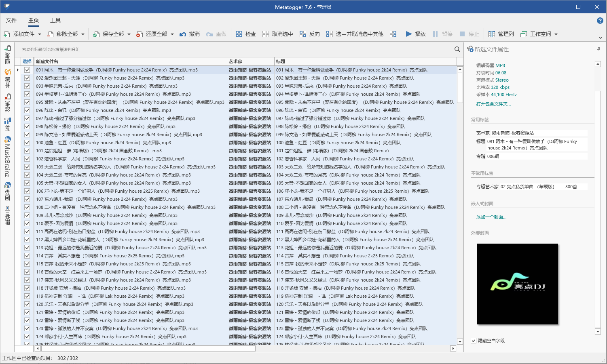The image size is (607, 364).
Task: Click the search magnifier icon above the list
Action: (x=457, y=49)
